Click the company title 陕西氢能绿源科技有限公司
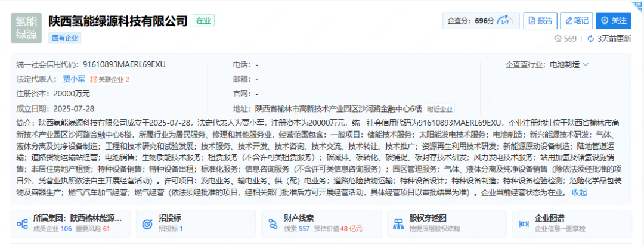Viewport: 644px width, 246px height. coord(118,21)
